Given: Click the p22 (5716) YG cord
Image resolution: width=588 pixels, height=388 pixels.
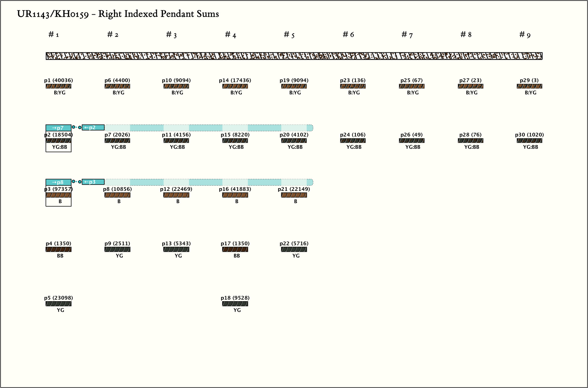Looking at the screenshot, I should (294, 249).
